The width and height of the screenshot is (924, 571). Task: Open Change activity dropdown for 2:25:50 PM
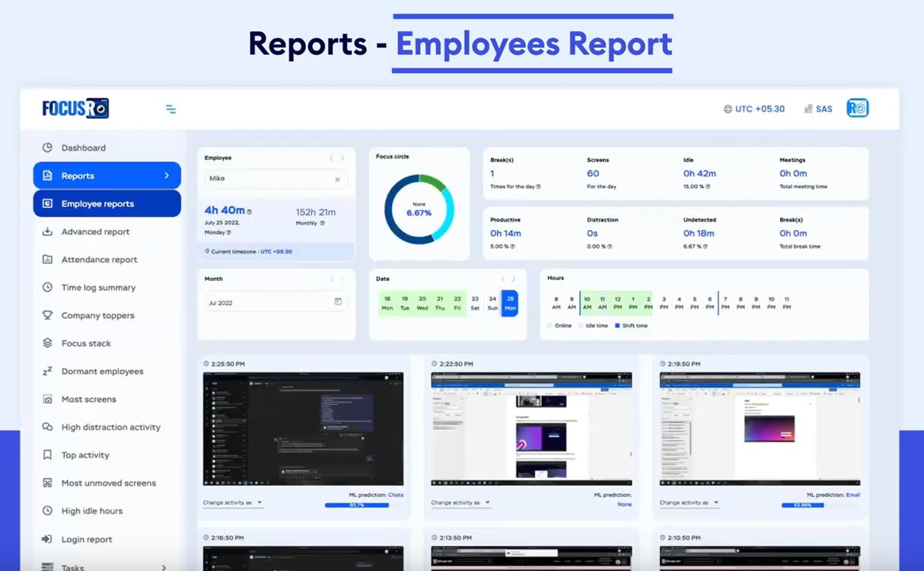(x=233, y=502)
